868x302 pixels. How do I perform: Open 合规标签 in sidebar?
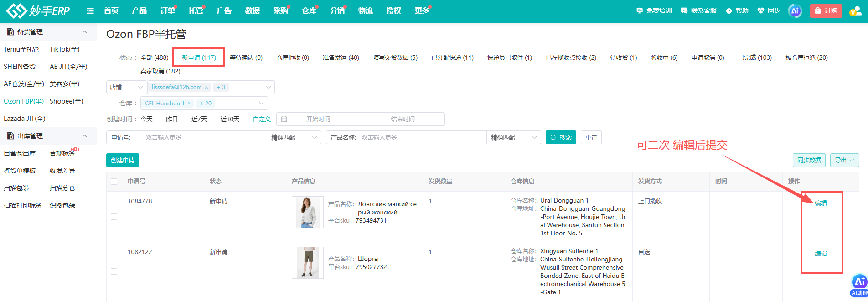point(62,153)
